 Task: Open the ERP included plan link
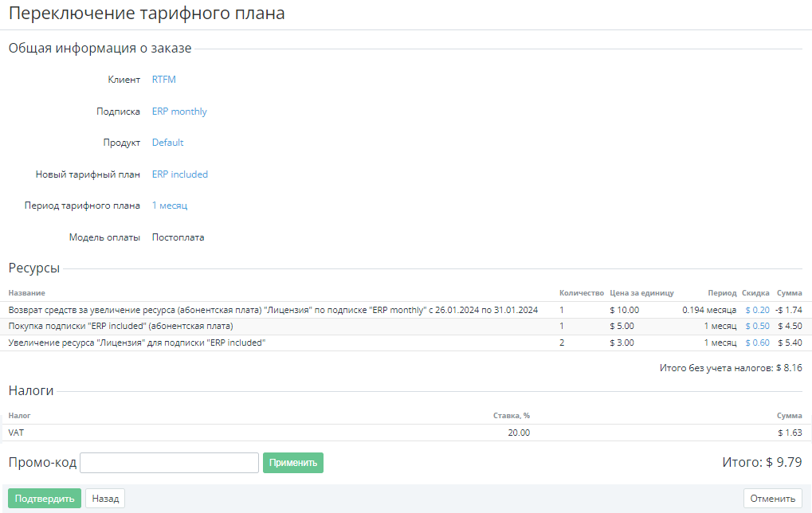click(179, 174)
